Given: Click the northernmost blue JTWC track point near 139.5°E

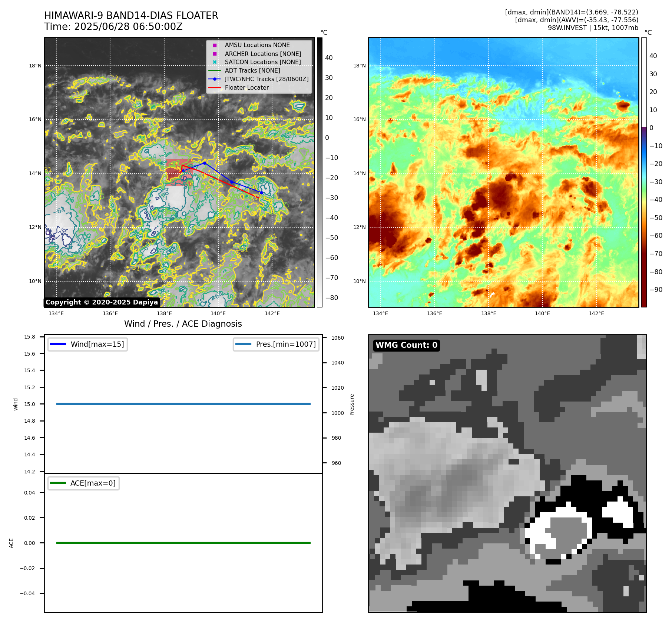Looking at the screenshot, I should click(205, 163).
